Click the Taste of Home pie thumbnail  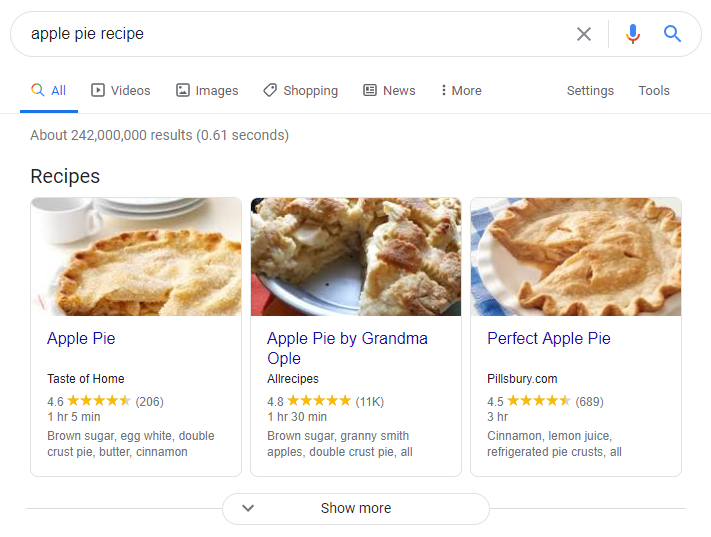(x=136, y=256)
